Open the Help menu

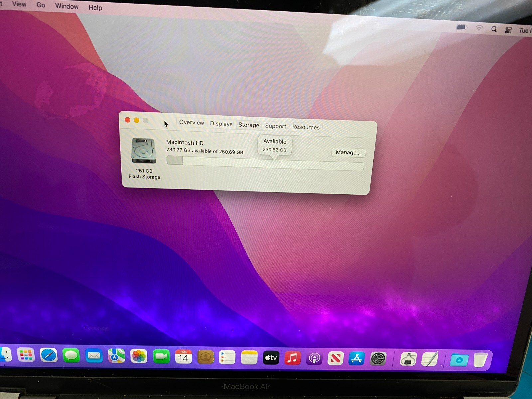[x=95, y=7]
